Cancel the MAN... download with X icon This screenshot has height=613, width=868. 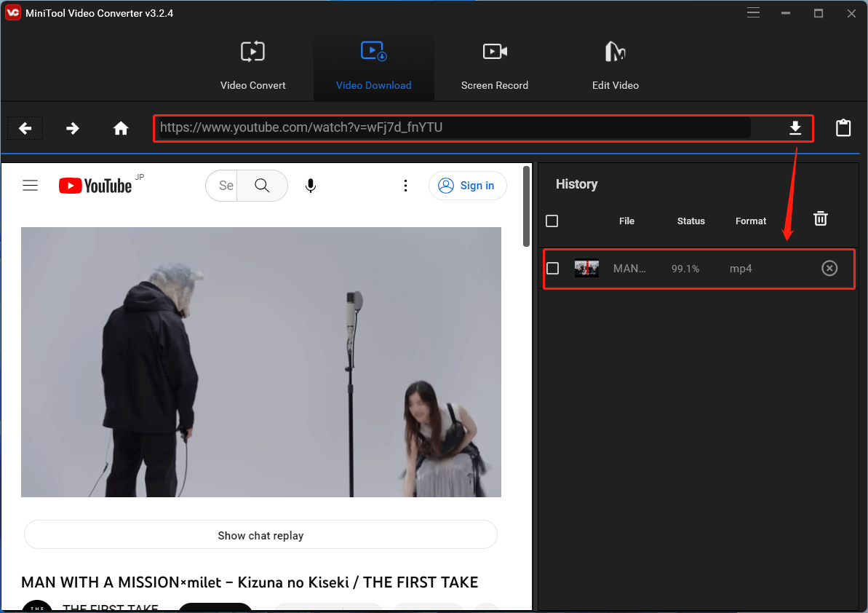829,269
